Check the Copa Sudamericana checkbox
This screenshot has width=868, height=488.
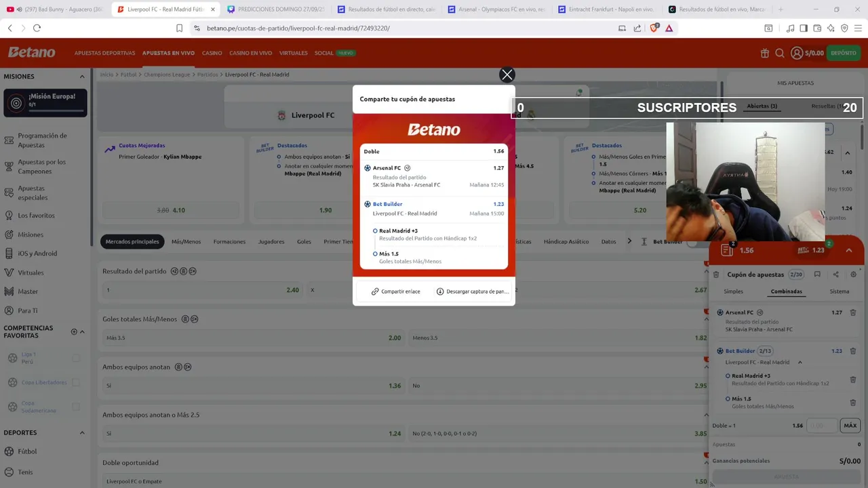point(76,407)
